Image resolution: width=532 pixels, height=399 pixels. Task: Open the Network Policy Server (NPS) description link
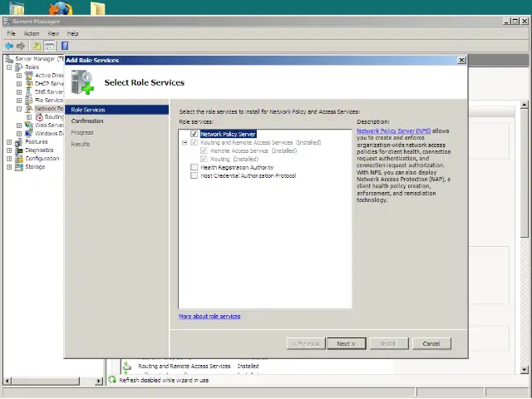393,131
